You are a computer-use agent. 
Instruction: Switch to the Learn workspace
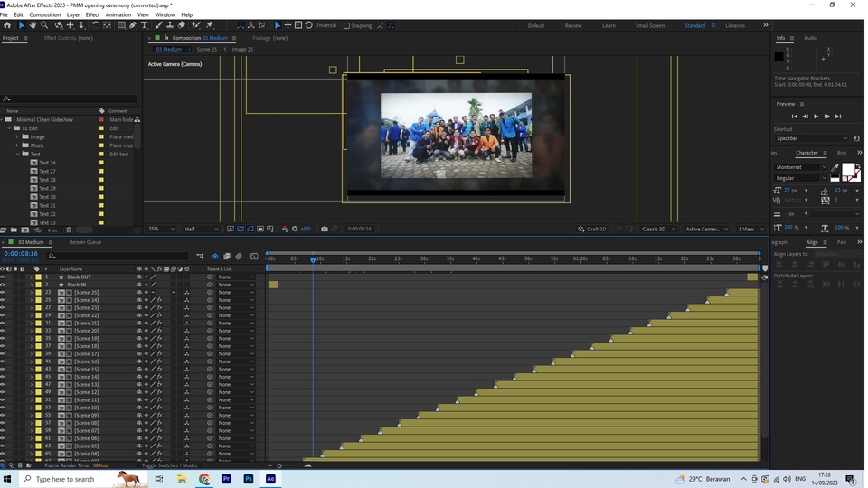pos(609,26)
